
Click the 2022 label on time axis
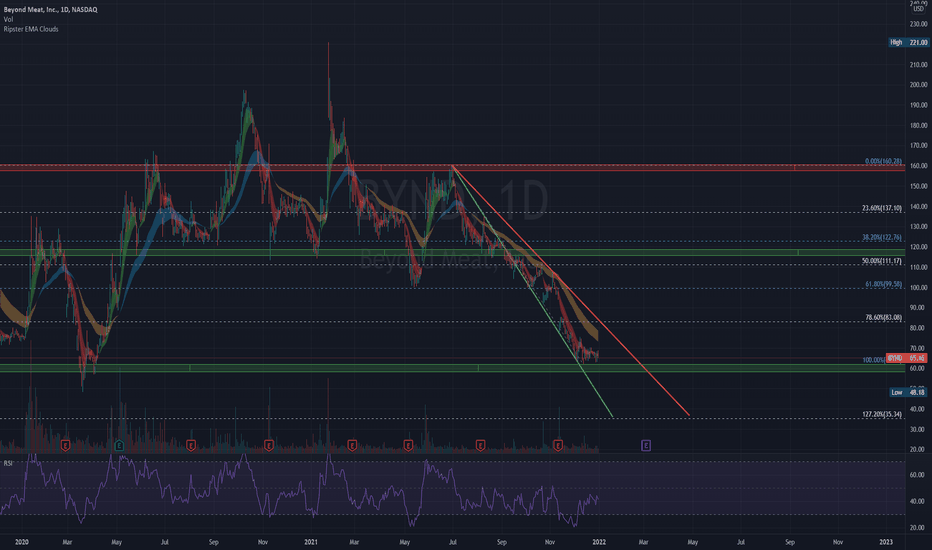click(599, 542)
